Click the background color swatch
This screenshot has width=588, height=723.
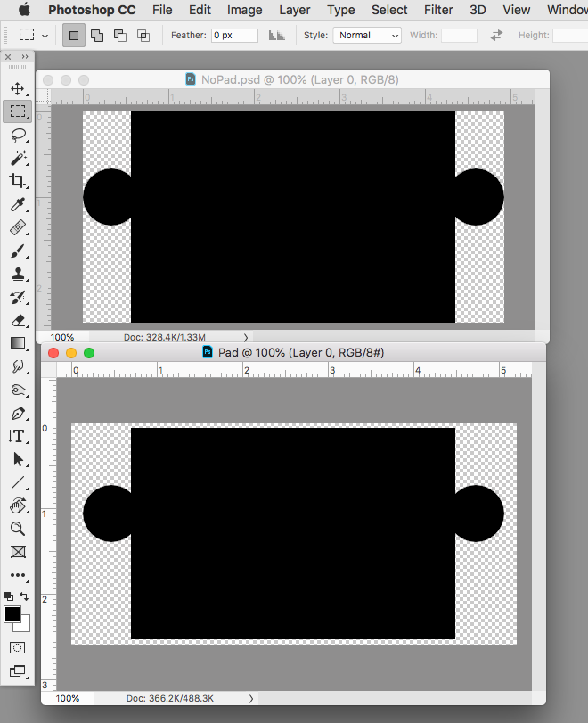point(24,626)
